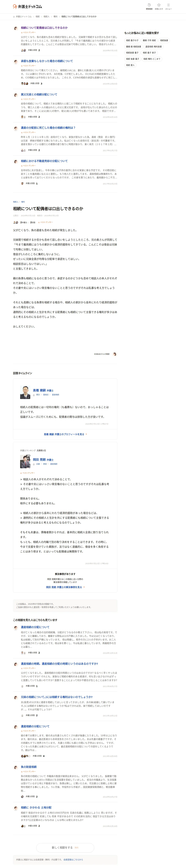Go to 相続人 in top breadcrumb
Image resolution: width=186 pixels, height=868 pixels.
47,16
